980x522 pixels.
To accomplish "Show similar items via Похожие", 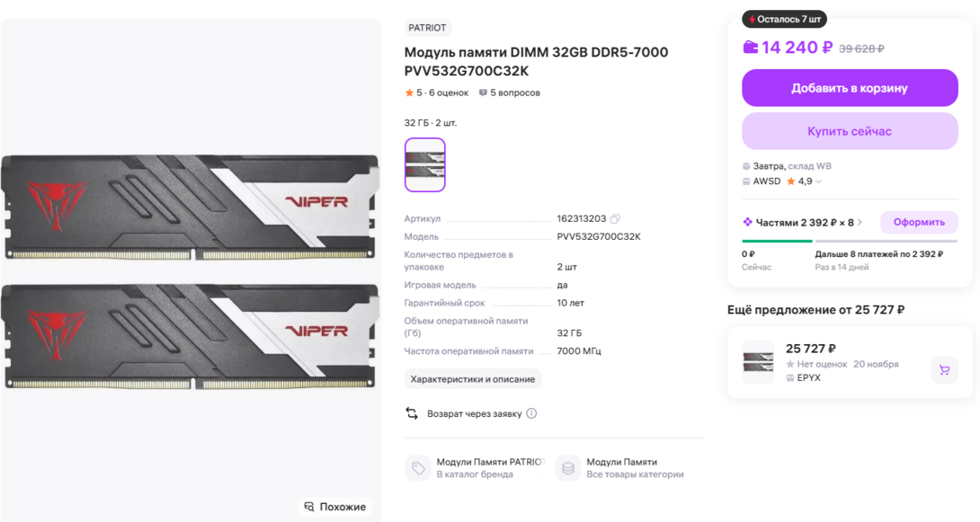I will (x=335, y=507).
